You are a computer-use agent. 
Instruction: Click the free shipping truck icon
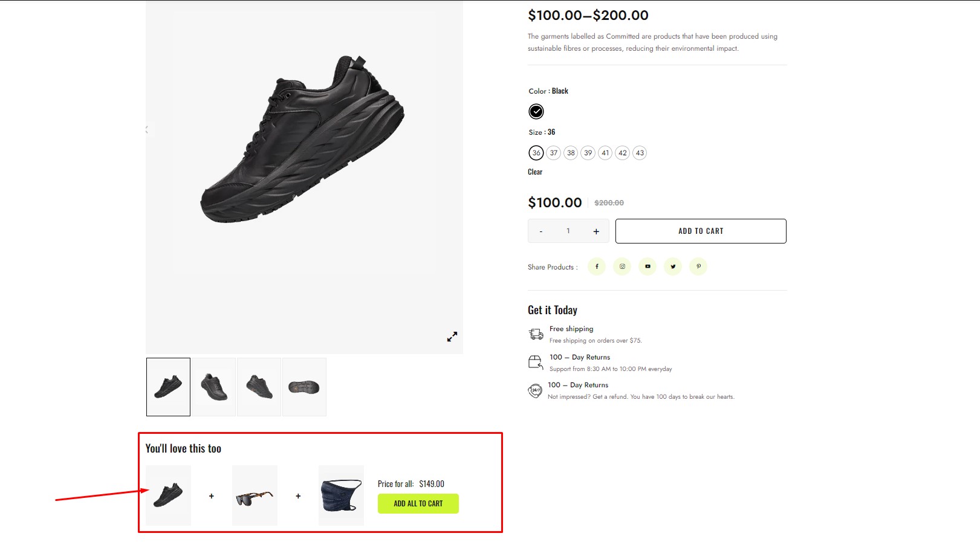point(536,334)
